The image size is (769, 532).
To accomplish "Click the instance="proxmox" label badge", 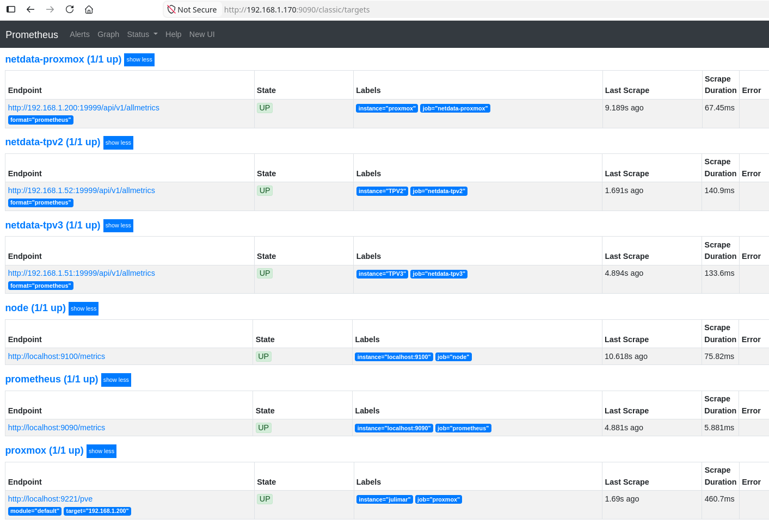I will (387, 108).
